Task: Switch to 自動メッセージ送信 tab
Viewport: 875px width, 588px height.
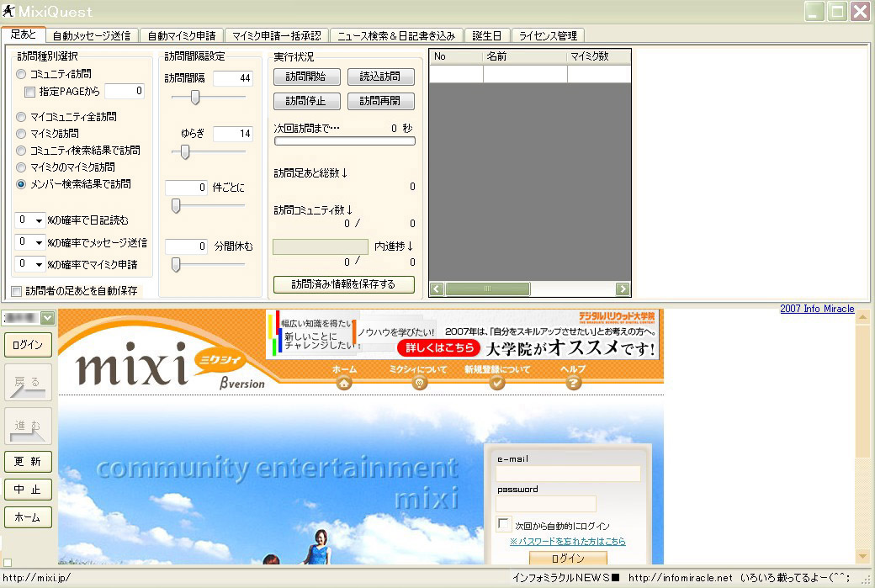Action: [x=92, y=35]
